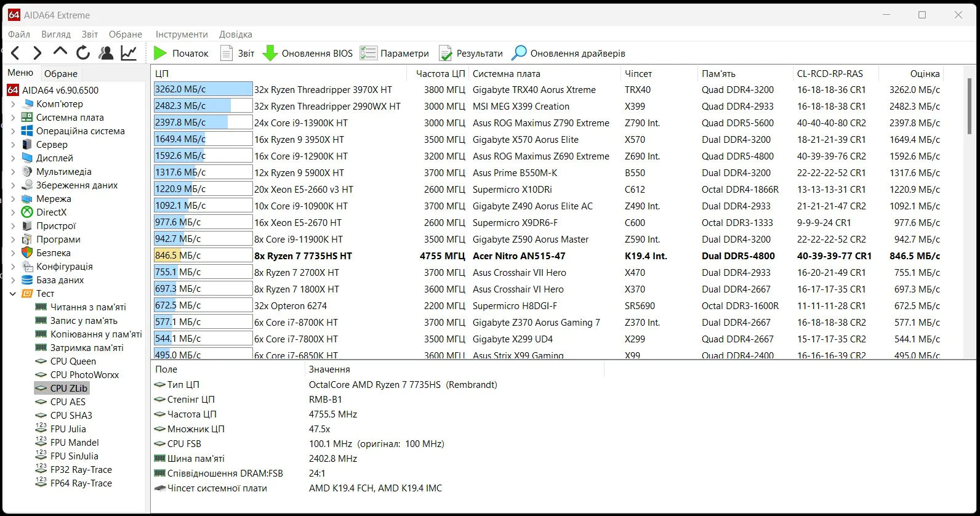The width and height of the screenshot is (980, 516).
Task: Select the 8x Ryzen 7 7735HS HT row
Action: (548, 256)
